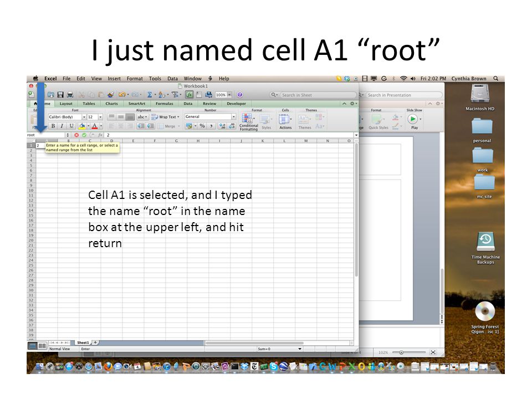Toggle Wrap Text option
532x399 pixels.
pyautogui.click(x=165, y=117)
